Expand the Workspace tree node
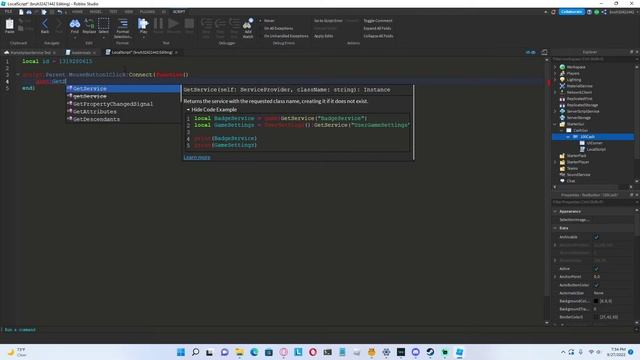Image resolution: width=640 pixels, height=360 pixels. coord(555,67)
